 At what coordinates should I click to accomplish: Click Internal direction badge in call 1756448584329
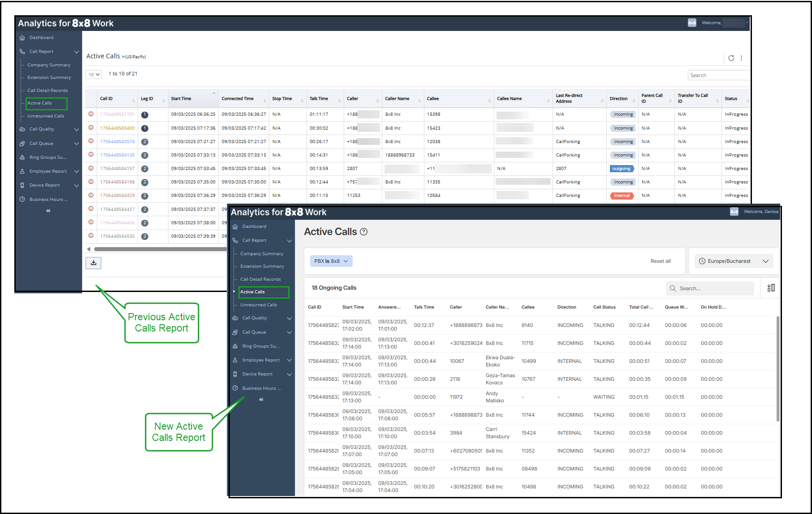[x=622, y=196]
